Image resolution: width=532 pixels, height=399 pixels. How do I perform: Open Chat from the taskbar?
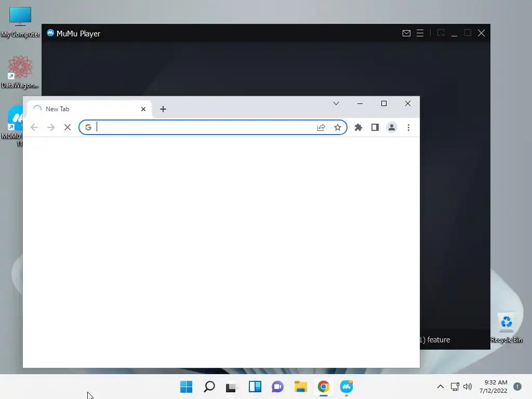(277, 387)
